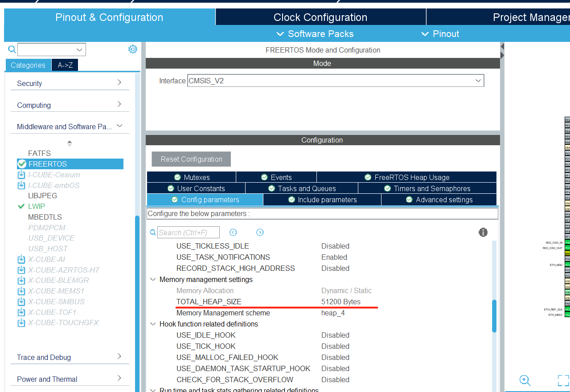
Task: Open the categories settings gear icon
Action: point(133,49)
